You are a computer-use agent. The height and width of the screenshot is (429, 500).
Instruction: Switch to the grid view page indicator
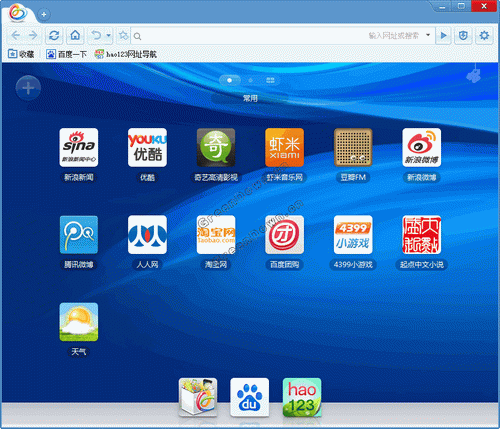[x=270, y=80]
